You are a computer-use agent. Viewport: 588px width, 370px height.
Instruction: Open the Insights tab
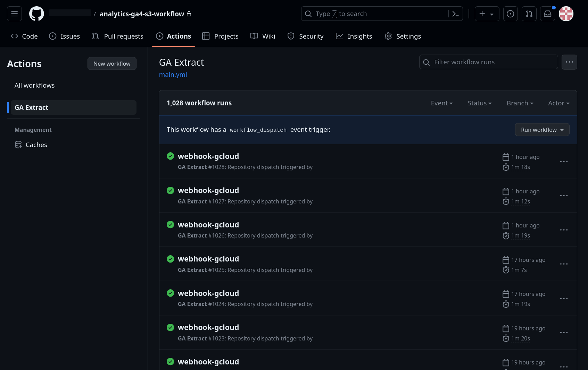coord(354,36)
